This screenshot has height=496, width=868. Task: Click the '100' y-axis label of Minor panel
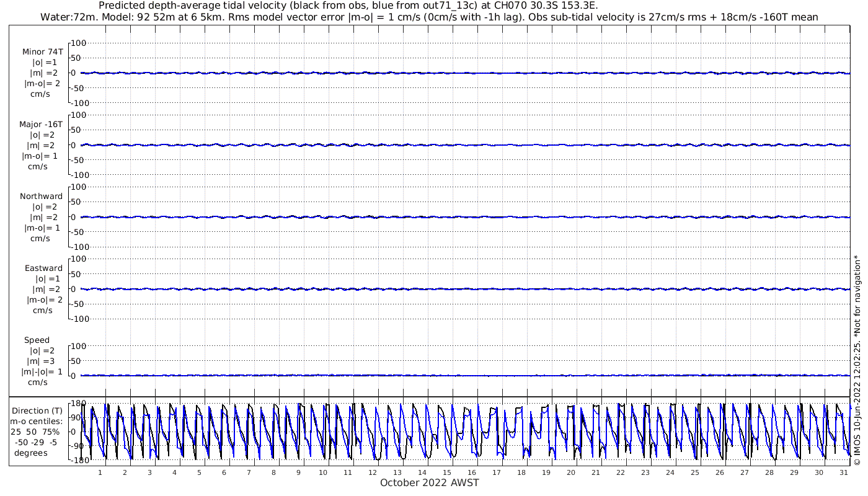click(79, 43)
